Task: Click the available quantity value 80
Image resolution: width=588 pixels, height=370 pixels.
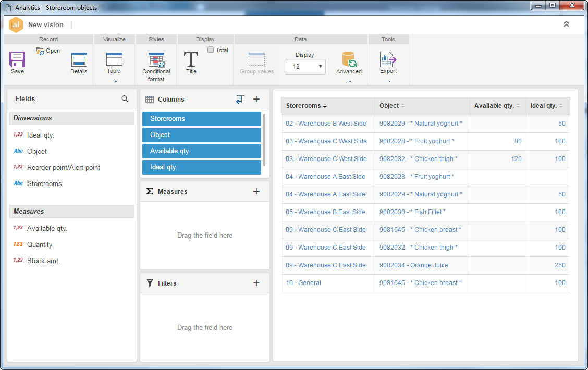Action: tap(518, 141)
